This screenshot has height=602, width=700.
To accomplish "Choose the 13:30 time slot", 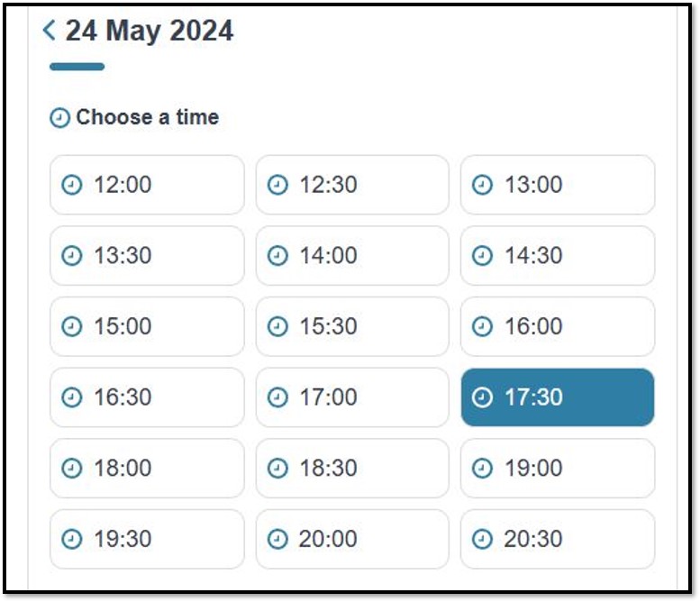I will (x=147, y=256).
